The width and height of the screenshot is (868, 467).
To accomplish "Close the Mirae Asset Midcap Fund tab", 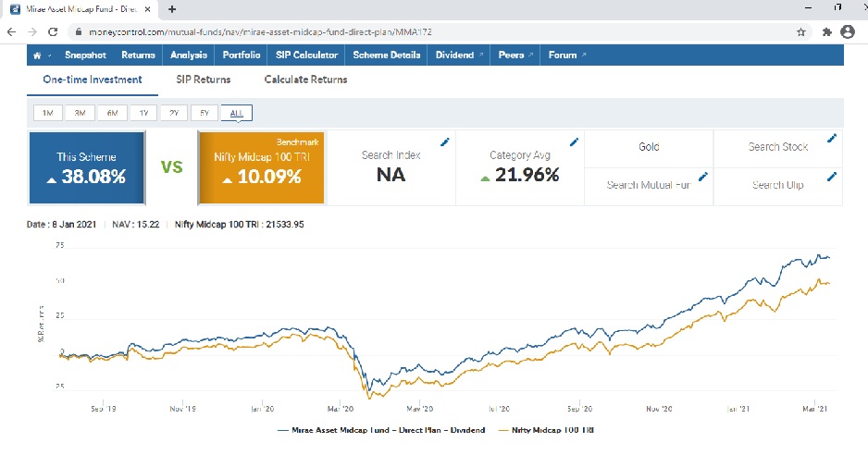I will 147,9.
